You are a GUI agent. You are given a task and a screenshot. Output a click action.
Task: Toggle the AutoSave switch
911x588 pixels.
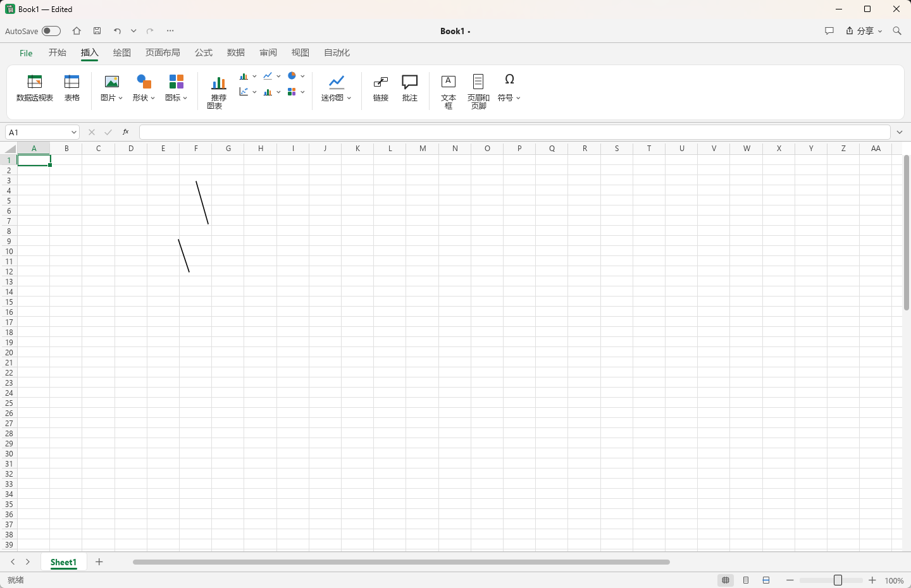tap(51, 31)
